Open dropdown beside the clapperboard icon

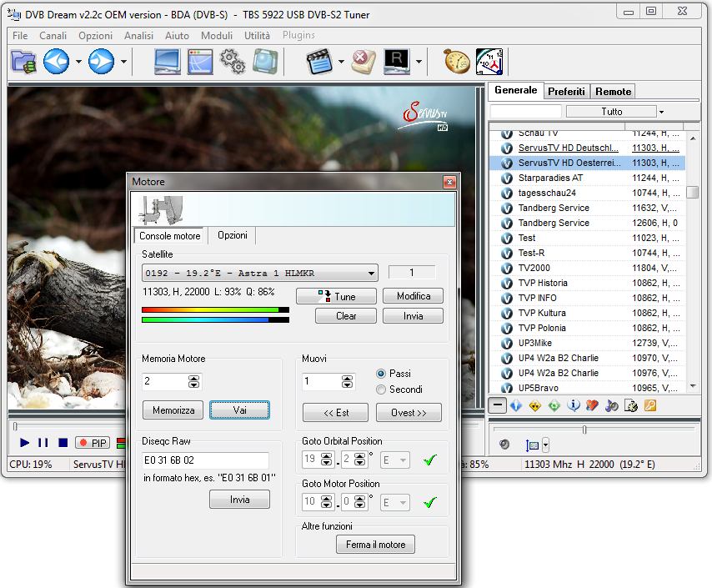pos(341,62)
